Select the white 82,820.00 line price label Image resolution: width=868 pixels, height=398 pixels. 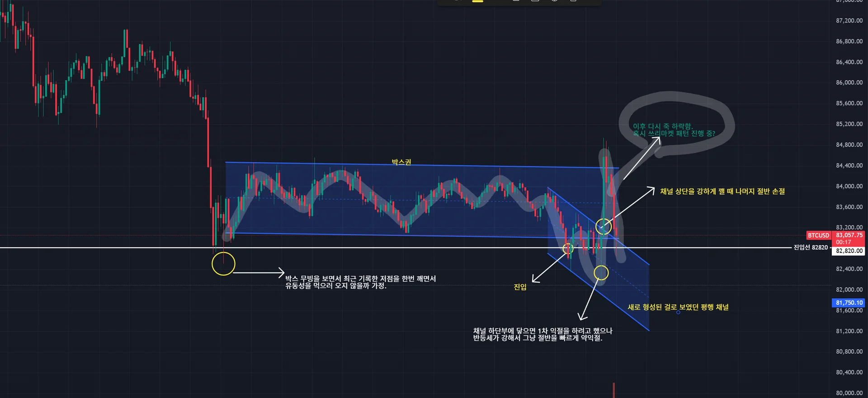pos(849,251)
